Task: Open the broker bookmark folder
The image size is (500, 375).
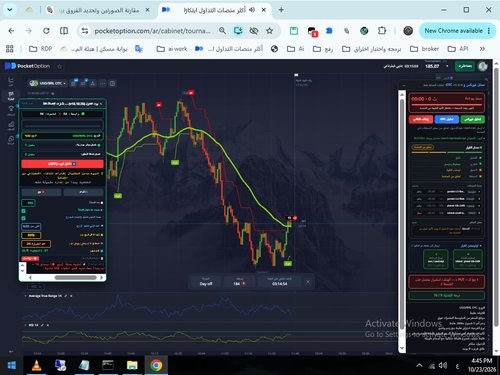Action: (424, 49)
